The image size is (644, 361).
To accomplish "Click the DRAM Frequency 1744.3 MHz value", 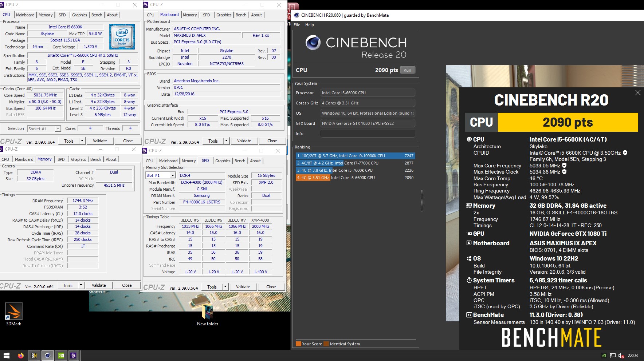I will pyautogui.click(x=83, y=201).
